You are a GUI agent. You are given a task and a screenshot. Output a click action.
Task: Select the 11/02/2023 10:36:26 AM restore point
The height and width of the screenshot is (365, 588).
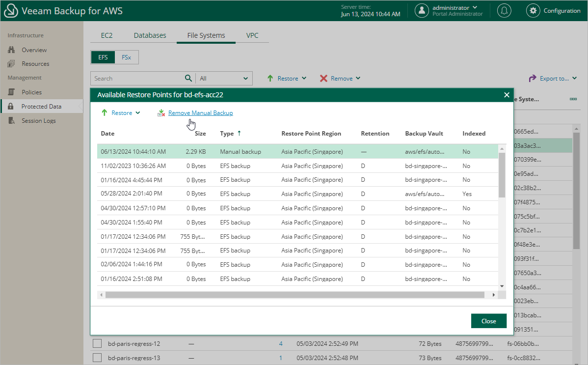(298, 166)
